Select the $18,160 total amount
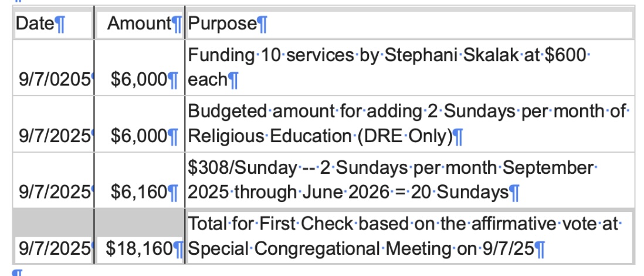This screenshot has height=276, width=644. 140,248
